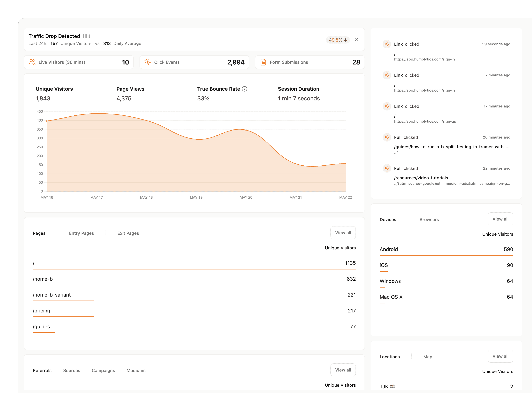Click the Form Submissions document icon

point(263,62)
